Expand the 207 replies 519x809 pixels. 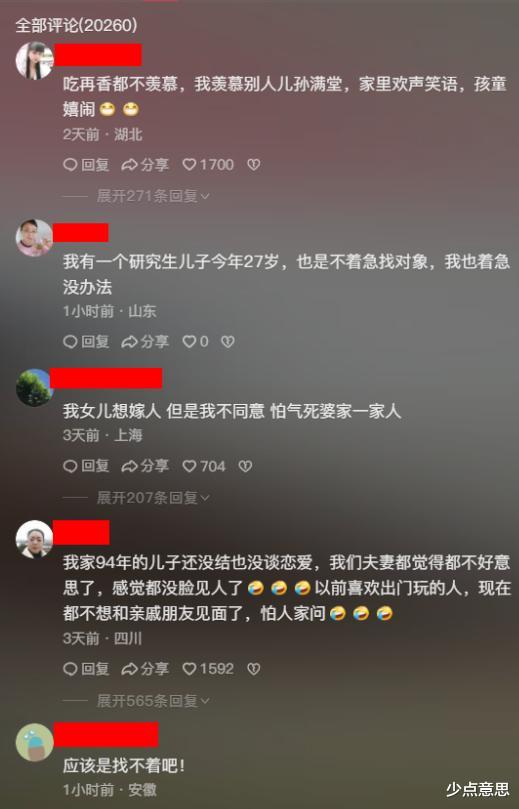(153, 498)
